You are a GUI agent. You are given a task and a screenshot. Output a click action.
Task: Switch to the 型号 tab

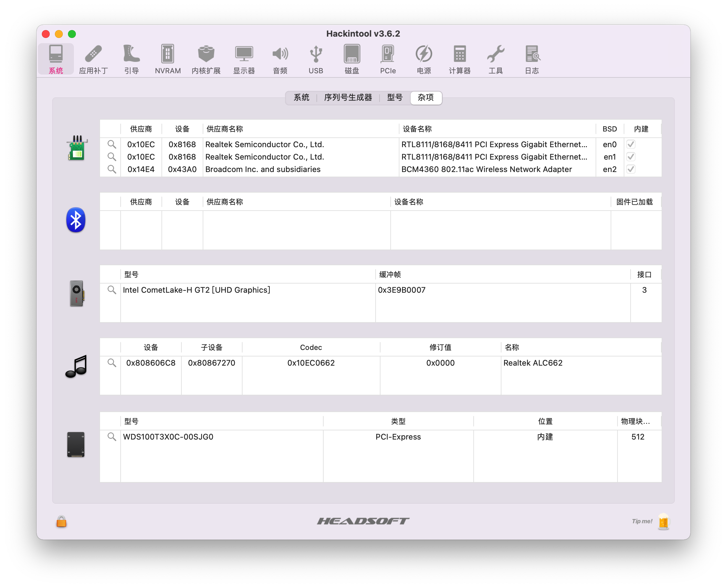[x=395, y=97]
